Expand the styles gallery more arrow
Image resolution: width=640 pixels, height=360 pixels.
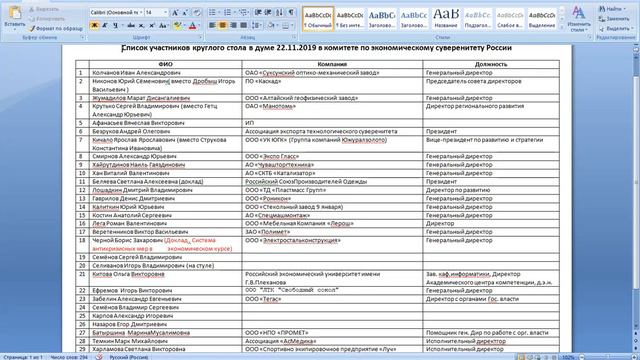pyautogui.click(x=562, y=28)
